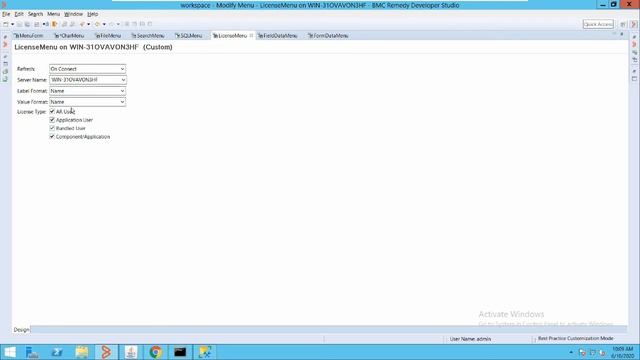
Task: Click the User Name: admin status bar entry
Action: pos(470,339)
